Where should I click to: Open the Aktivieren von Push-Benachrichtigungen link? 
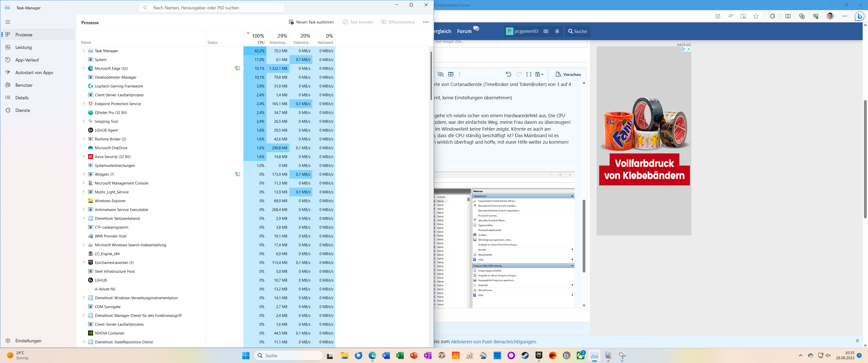click(493, 342)
